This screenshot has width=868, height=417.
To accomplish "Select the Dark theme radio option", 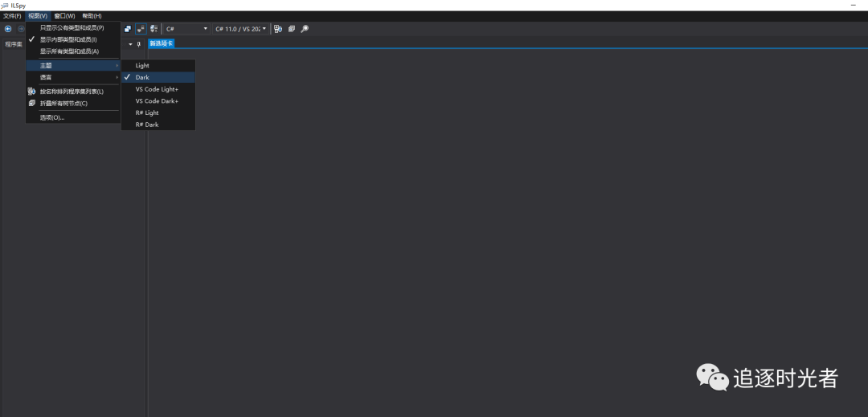I will point(142,77).
